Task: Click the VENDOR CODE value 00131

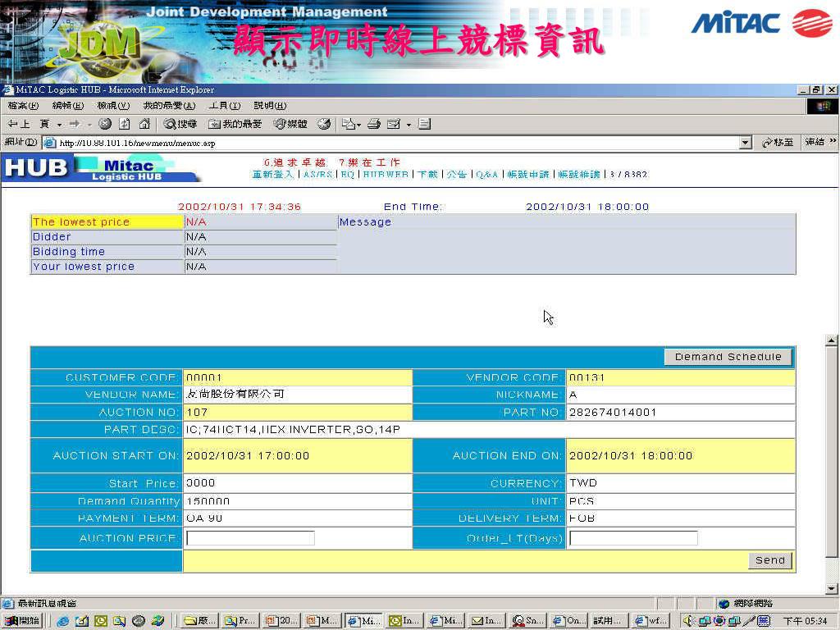Action: coord(587,377)
